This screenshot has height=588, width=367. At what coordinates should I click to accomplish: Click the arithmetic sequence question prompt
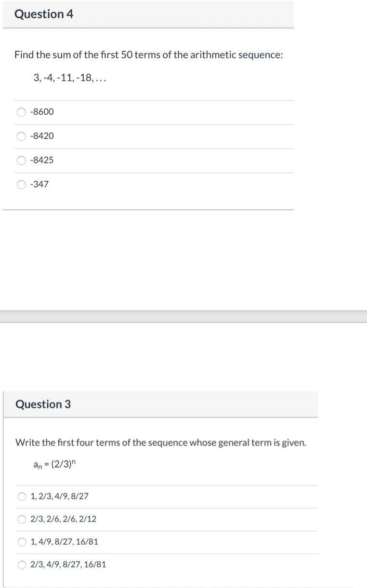(x=148, y=54)
